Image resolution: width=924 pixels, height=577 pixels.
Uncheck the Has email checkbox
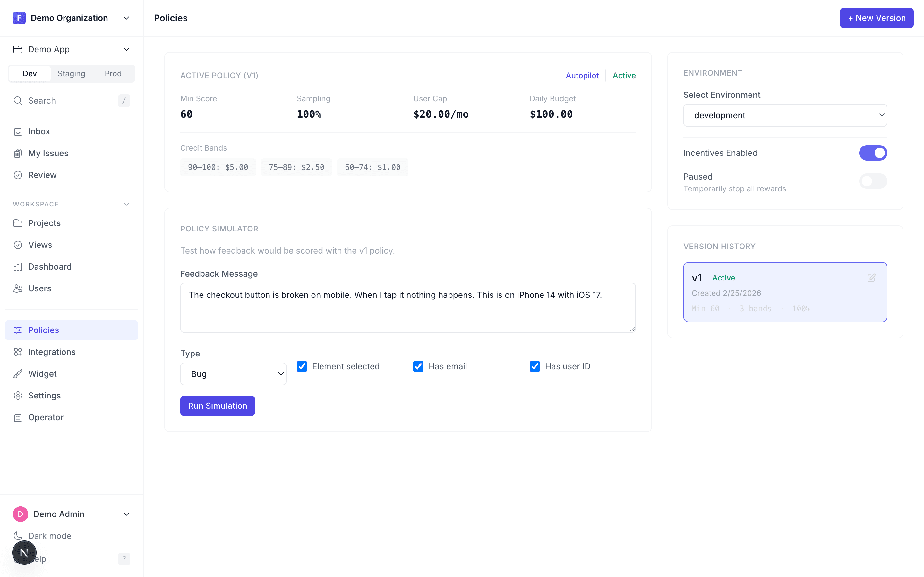pyautogui.click(x=418, y=366)
